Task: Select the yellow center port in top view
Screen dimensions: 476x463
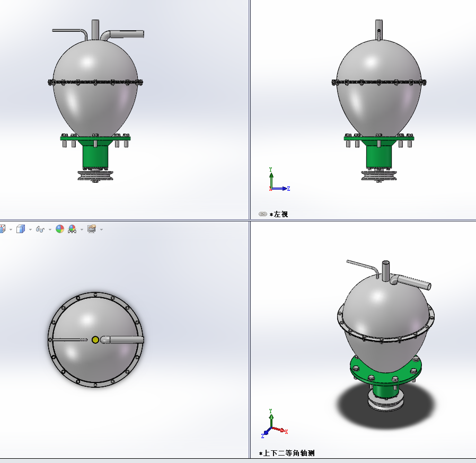Action: [x=95, y=340]
